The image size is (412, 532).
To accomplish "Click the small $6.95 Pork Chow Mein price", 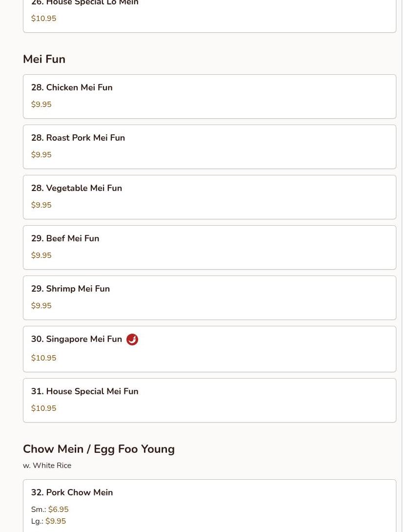I will coord(58,510).
